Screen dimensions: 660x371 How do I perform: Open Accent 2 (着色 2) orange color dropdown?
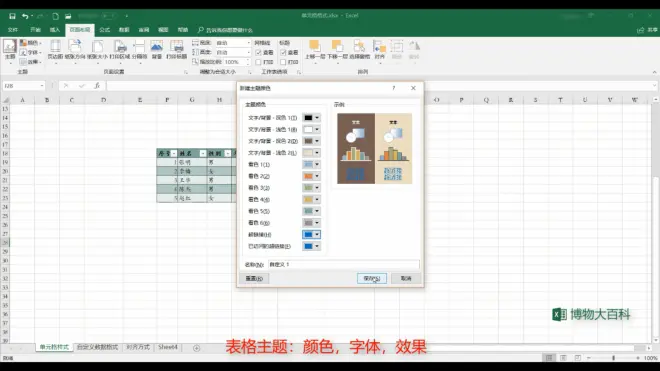click(317, 176)
